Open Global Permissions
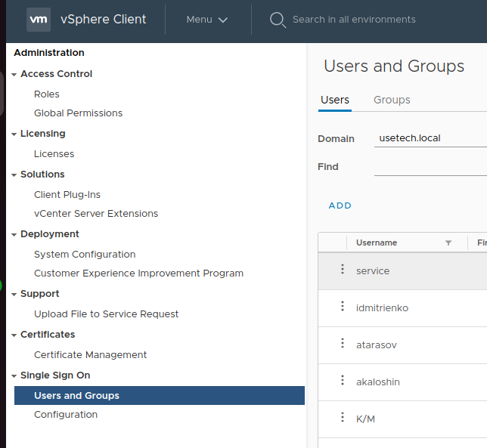Screen dimensions: 487x448 79,113
